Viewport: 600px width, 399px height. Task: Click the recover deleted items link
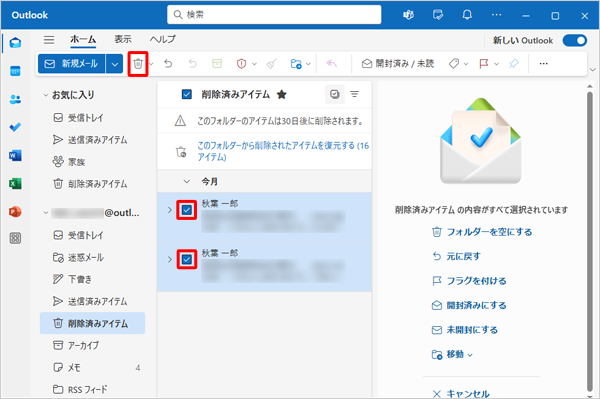283,151
